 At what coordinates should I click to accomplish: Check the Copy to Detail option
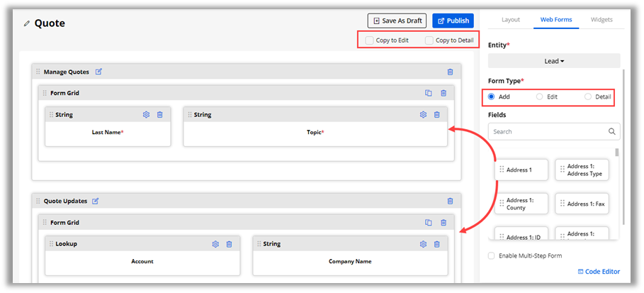pos(429,40)
